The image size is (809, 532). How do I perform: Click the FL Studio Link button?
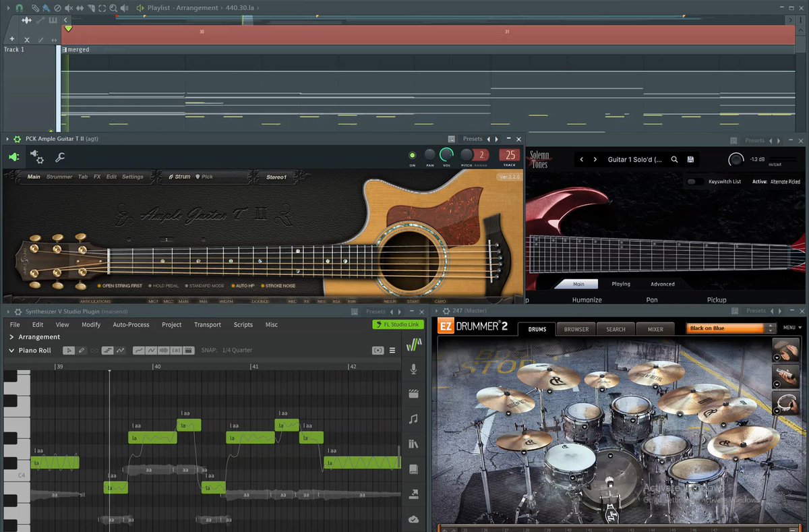coord(397,324)
